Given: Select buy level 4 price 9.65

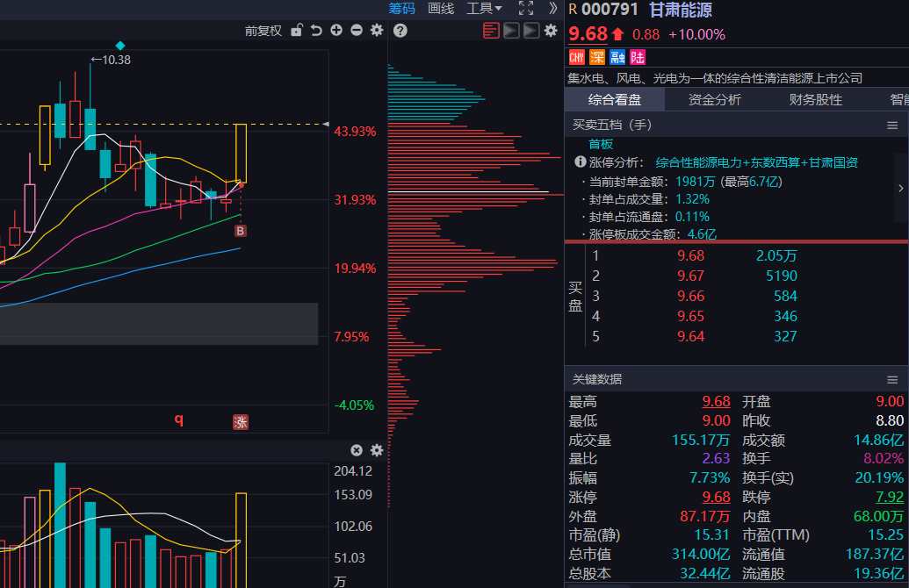Looking at the screenshot, I should click(x=690, y=316).
